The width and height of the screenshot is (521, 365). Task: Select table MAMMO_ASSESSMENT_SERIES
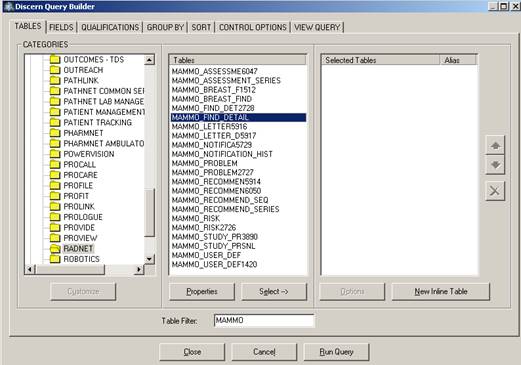point(226,80)
